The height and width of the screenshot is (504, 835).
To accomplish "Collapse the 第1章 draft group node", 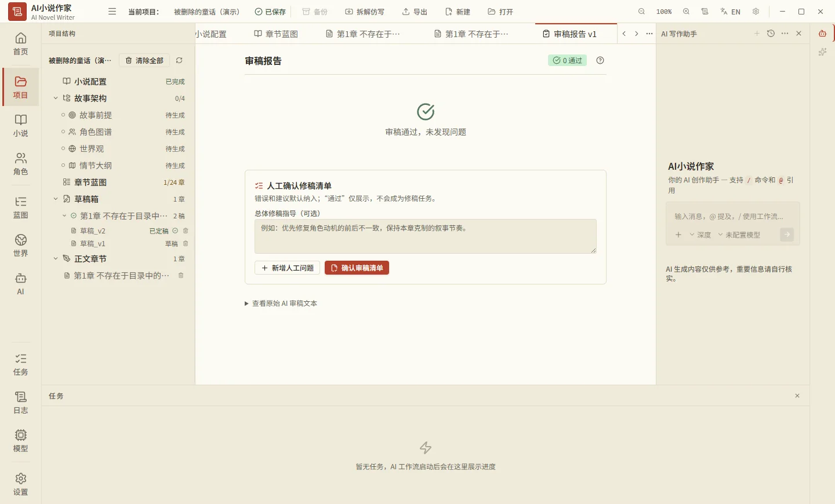I will (64, 216).
